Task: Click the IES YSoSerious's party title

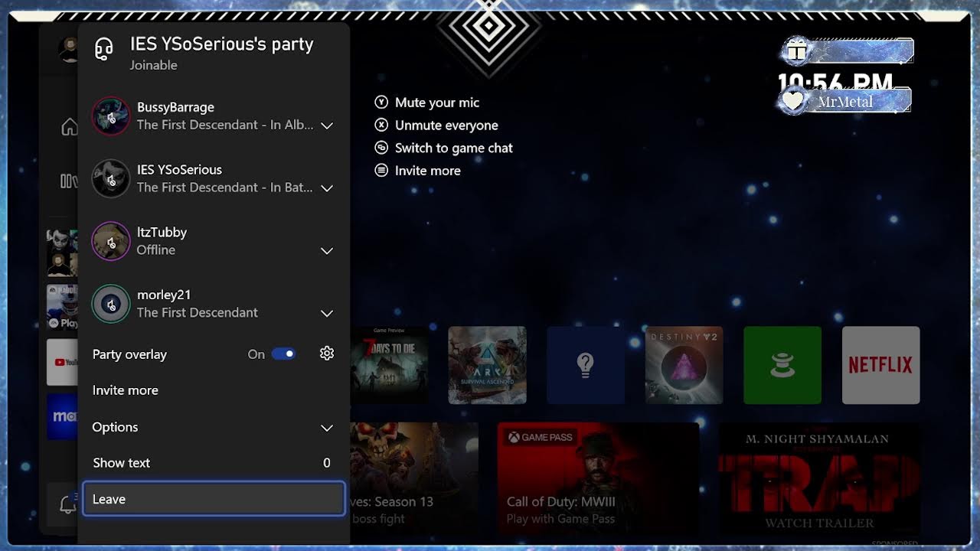Action: pyautogui.click(x=222, y=44)
